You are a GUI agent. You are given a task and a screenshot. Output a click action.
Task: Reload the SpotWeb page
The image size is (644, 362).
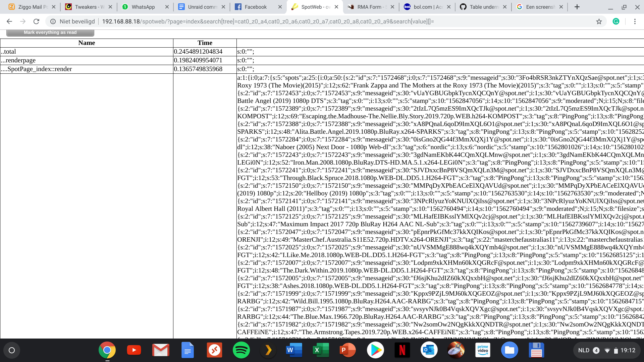(x=37, y=21)
